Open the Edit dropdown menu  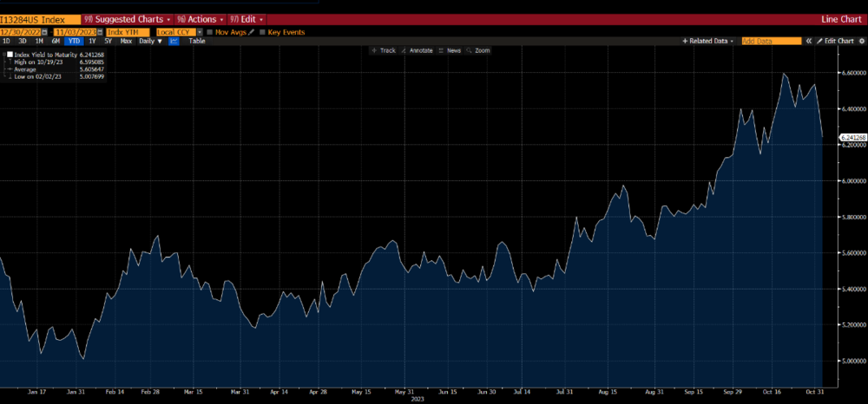point(247,19)
